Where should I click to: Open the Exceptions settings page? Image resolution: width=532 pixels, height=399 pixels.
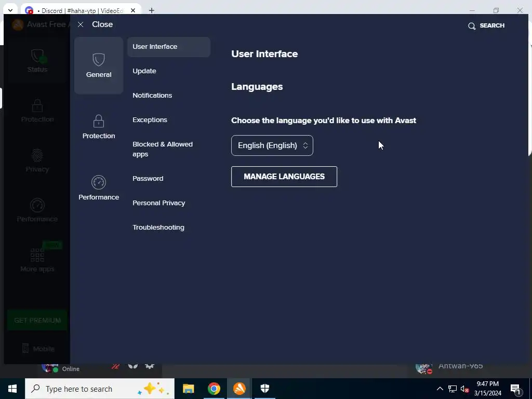pyautogui.click(x=150, y=120)
